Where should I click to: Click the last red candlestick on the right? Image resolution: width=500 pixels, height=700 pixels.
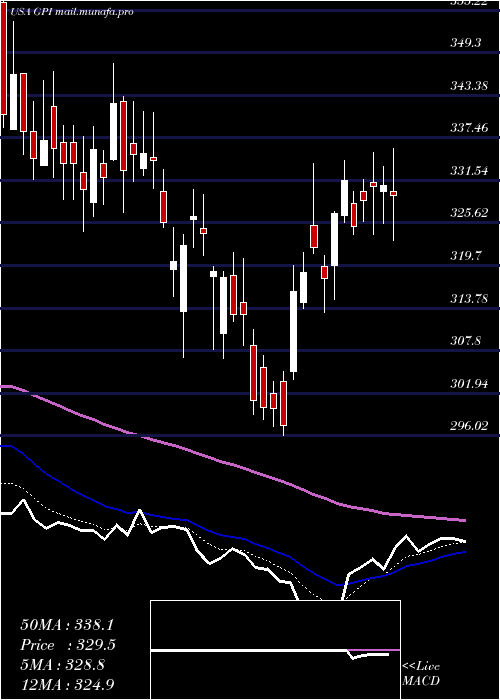(393, 193)
